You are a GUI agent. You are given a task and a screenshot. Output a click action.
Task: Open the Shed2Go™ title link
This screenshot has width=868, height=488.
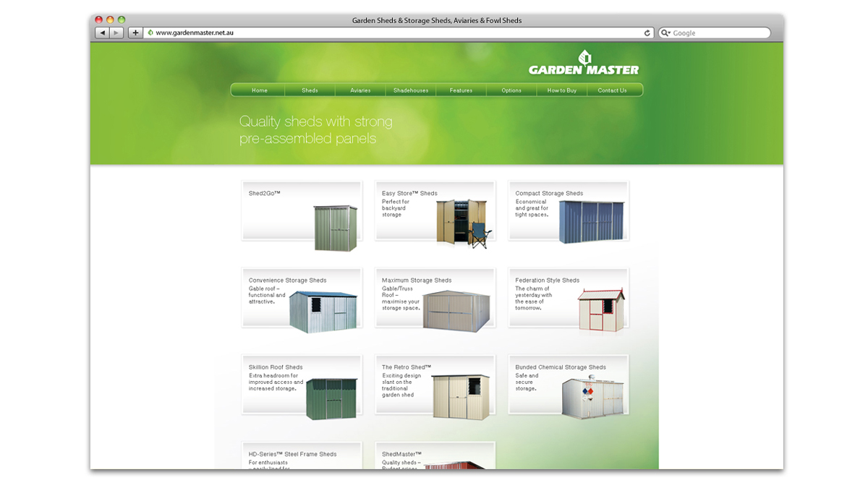point(265,194)
